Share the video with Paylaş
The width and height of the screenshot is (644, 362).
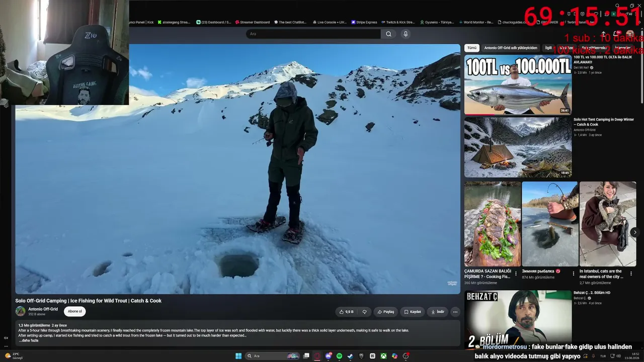(x=386, y=312)
